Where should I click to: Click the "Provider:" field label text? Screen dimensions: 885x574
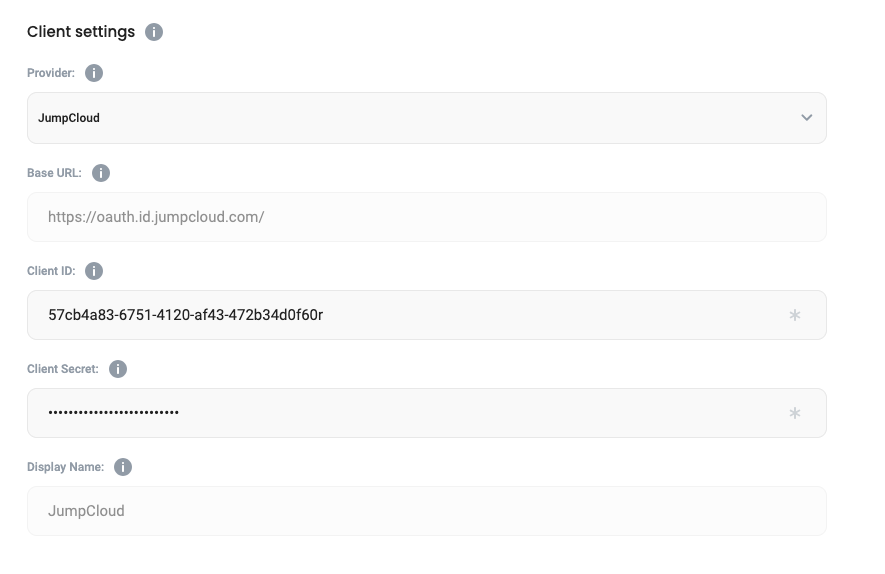[51, 73]
